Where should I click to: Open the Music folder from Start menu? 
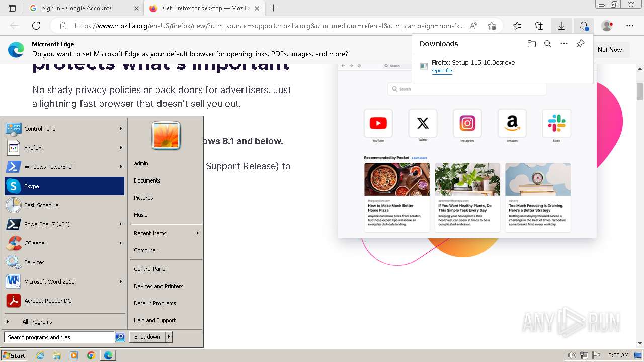pos(141,215)
